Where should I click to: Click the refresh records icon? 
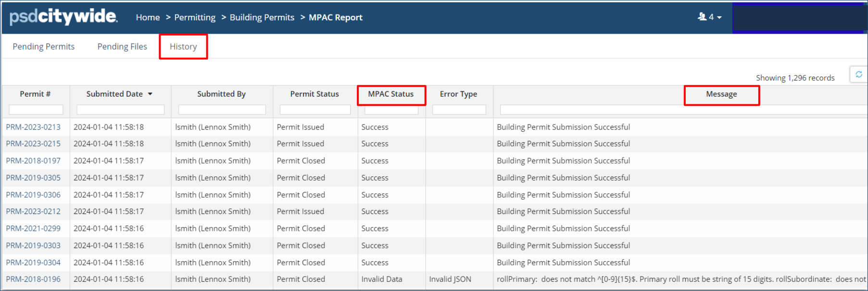pos(858,75)
